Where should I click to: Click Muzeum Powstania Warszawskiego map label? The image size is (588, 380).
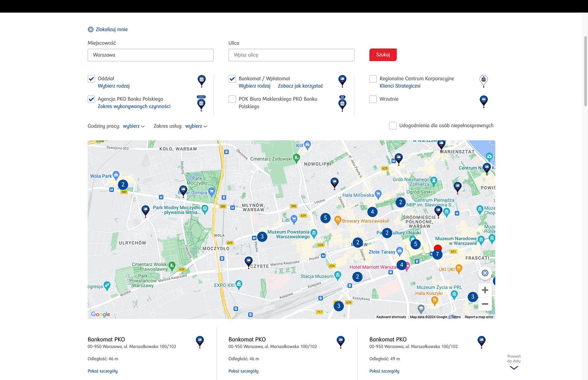point(288,234)
